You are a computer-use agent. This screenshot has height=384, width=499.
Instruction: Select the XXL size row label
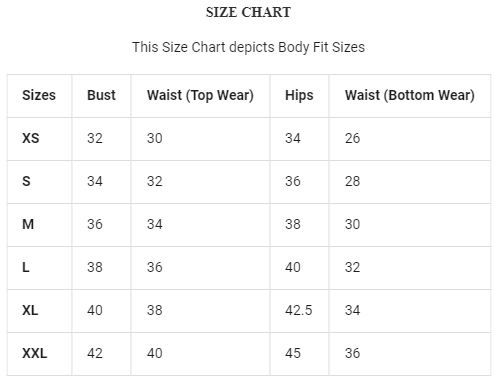click(x=35, y=353)
